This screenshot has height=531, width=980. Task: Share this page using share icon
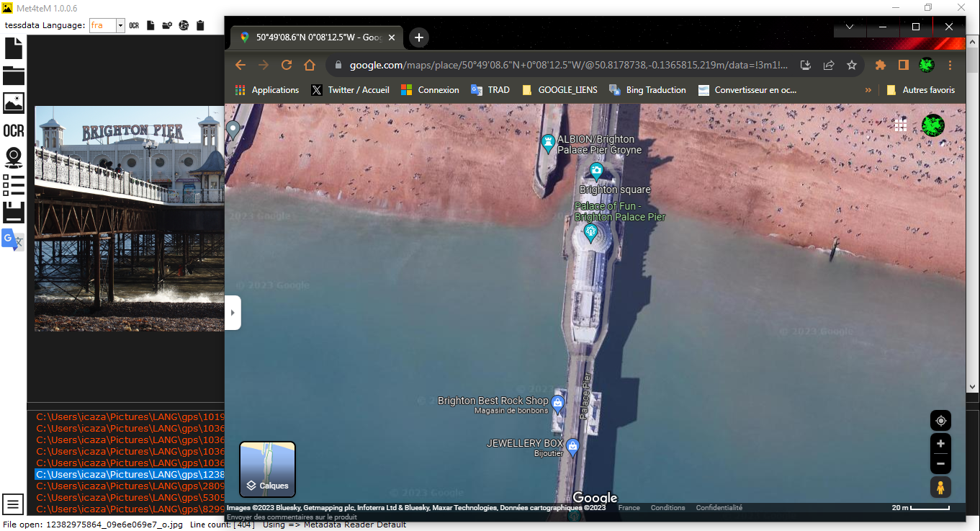pos(829,65)
